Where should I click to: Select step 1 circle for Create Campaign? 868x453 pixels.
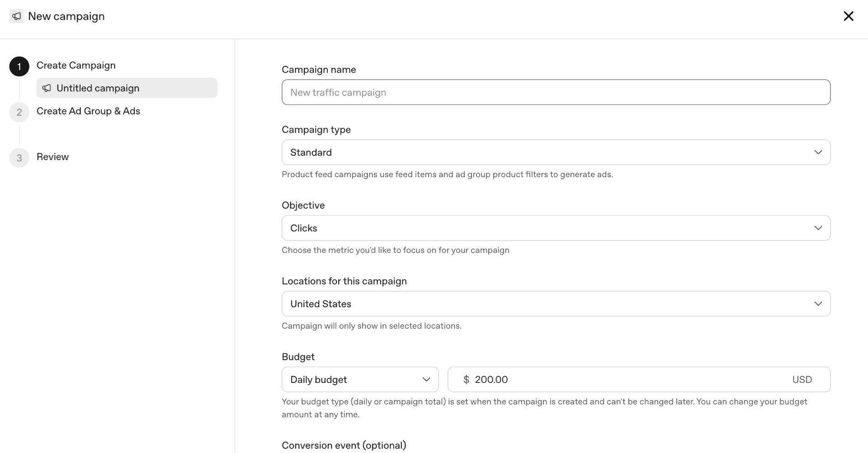(19, 66)
